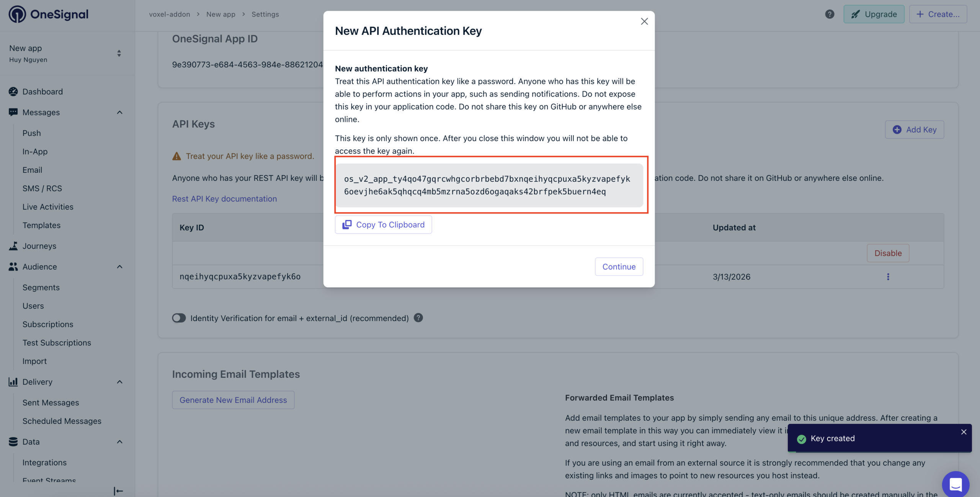Click the identity verification help icon
Screen dimensions: 980x497
(x=418, y=318)
